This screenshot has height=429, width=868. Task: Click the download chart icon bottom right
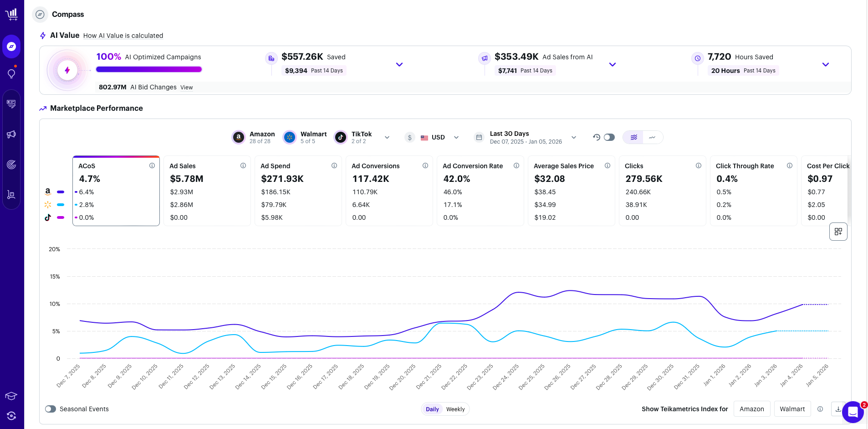click(x=838, y=409)
